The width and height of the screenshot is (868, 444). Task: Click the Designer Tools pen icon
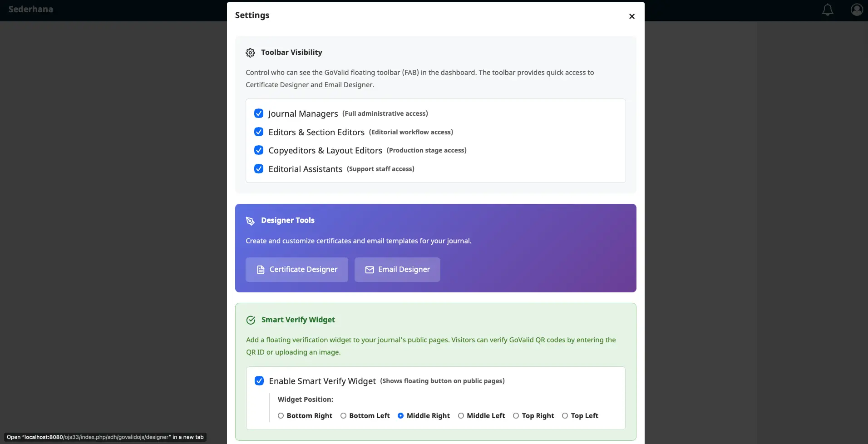click(x=250, y=221)
